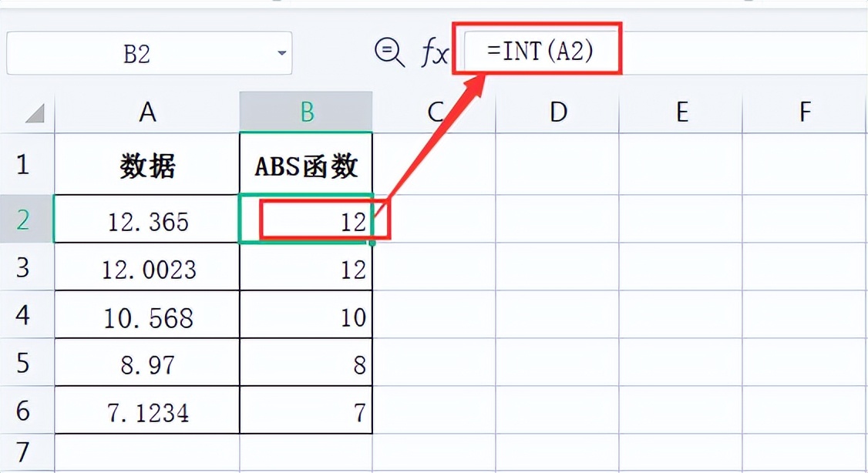Select column E header
The image size is (868, 473).
681,112
